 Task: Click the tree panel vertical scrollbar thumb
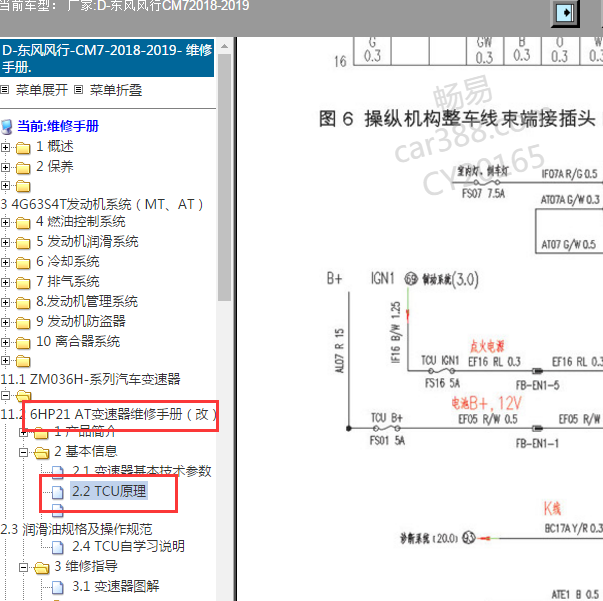pyautogui.click(x=225, y=178)
